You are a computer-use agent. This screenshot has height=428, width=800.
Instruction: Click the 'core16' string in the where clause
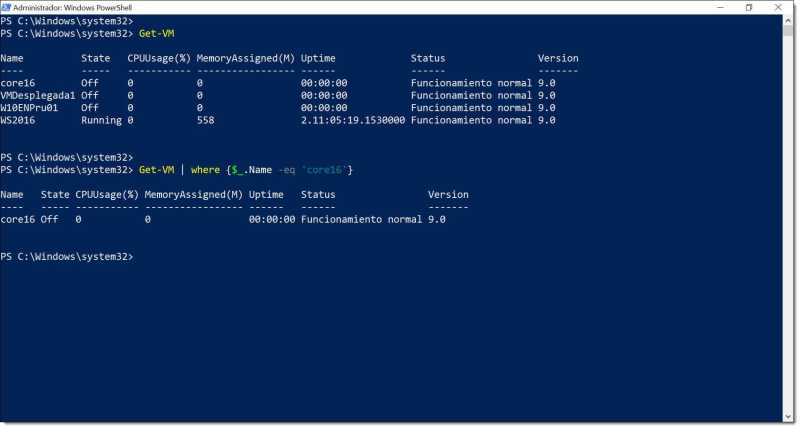point(323,170)
